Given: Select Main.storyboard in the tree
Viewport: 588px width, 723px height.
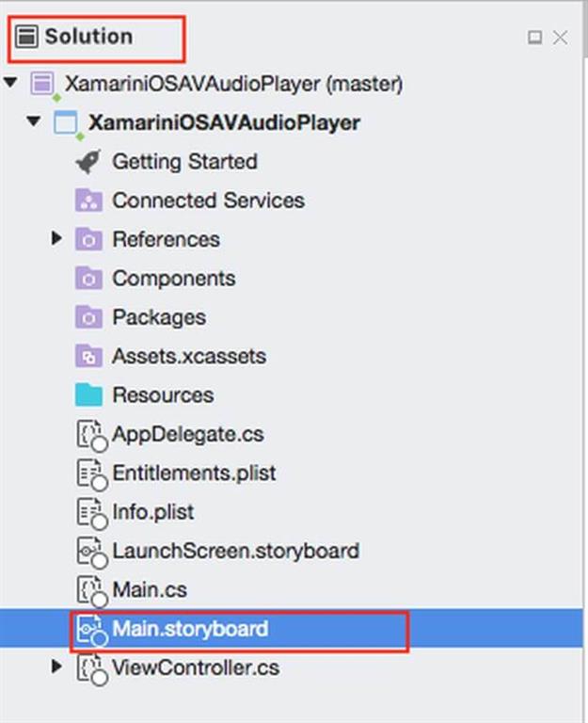Looking at the screenshot, I should coord(190,629).
